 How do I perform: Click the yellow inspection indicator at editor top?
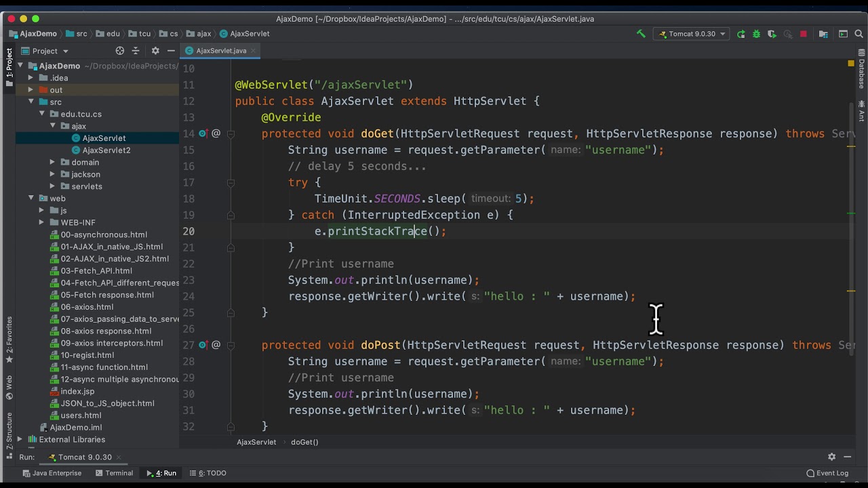[851, 64]
